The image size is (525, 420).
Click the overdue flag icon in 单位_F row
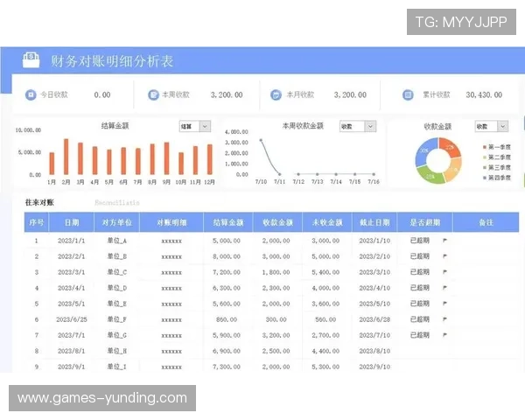pyautogui.click(x=445, y=319)
